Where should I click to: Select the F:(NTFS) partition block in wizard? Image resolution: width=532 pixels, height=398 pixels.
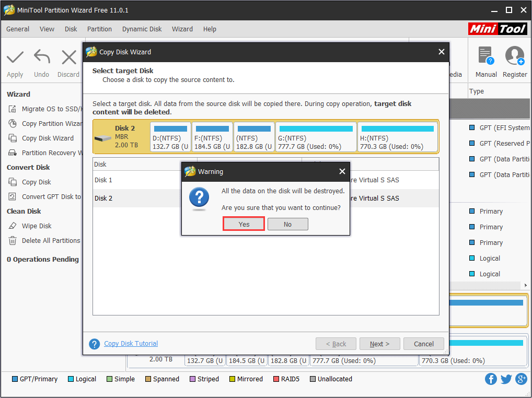point(212,137)
